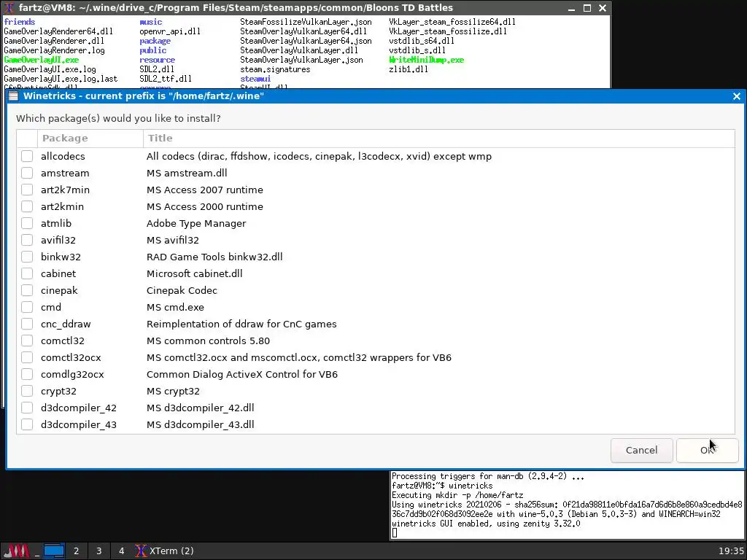Switch to the active workspace 1 pager

coord(54,551)
